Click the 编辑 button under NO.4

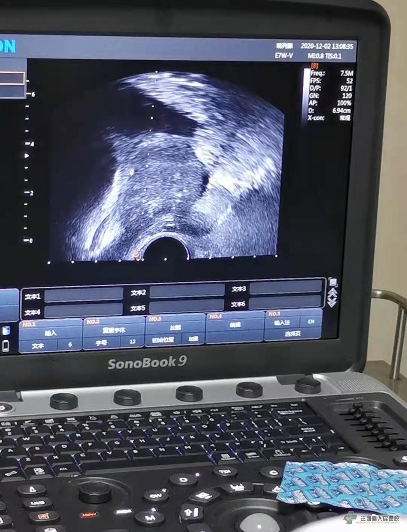(x=235, y=325)
